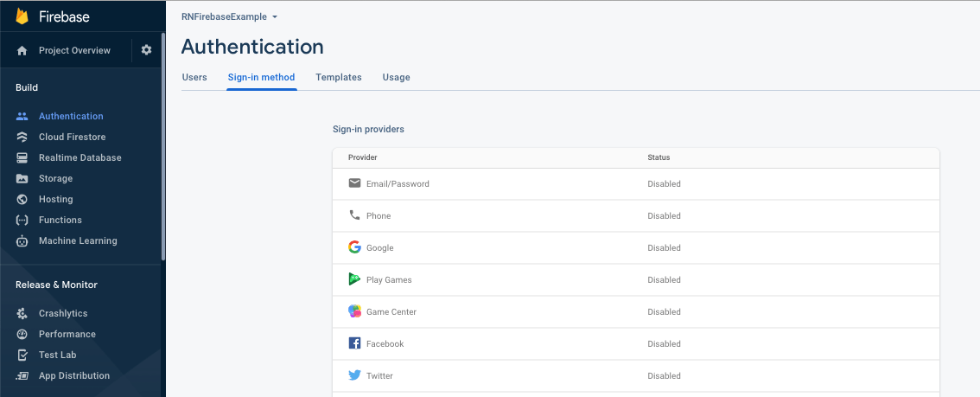Open the Crashlytics section
The height and width of the screenshot is (397, 980).
pos(63,314)
